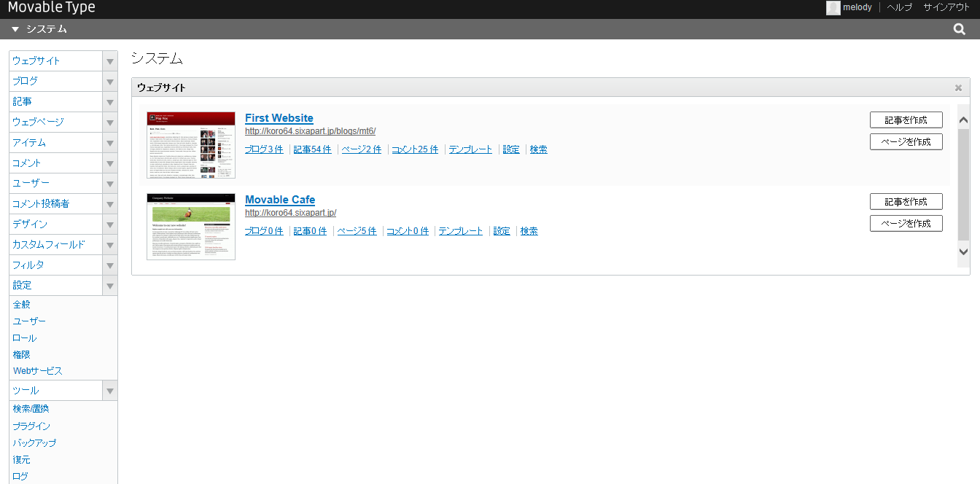Expand the 記事 menu arrow
Screen dimensions: 980x484
point(110,102)
